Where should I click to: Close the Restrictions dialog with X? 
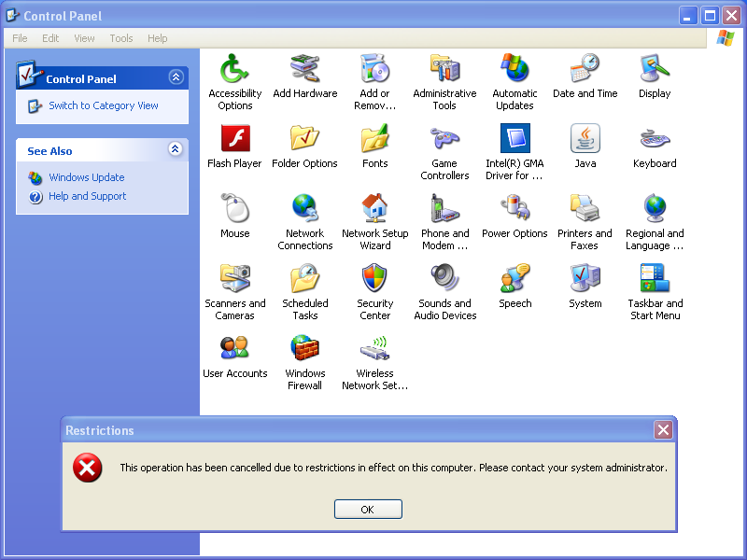663,430
